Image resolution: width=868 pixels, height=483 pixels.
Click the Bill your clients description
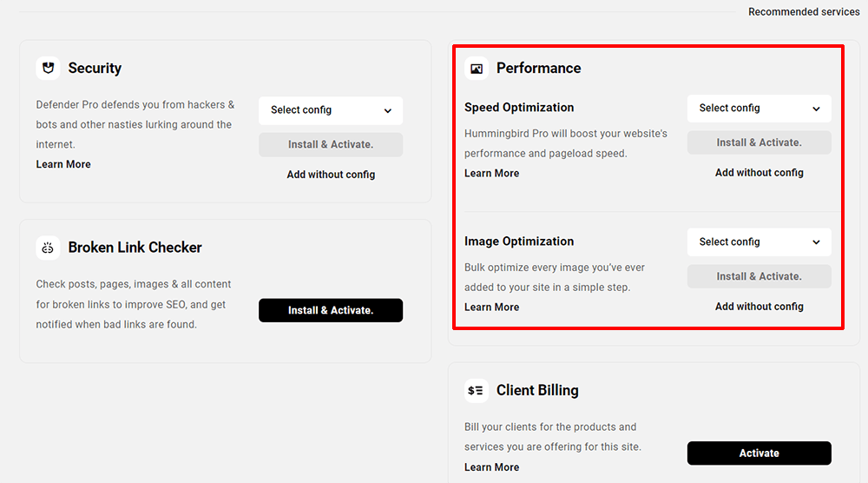click(552, 437)
